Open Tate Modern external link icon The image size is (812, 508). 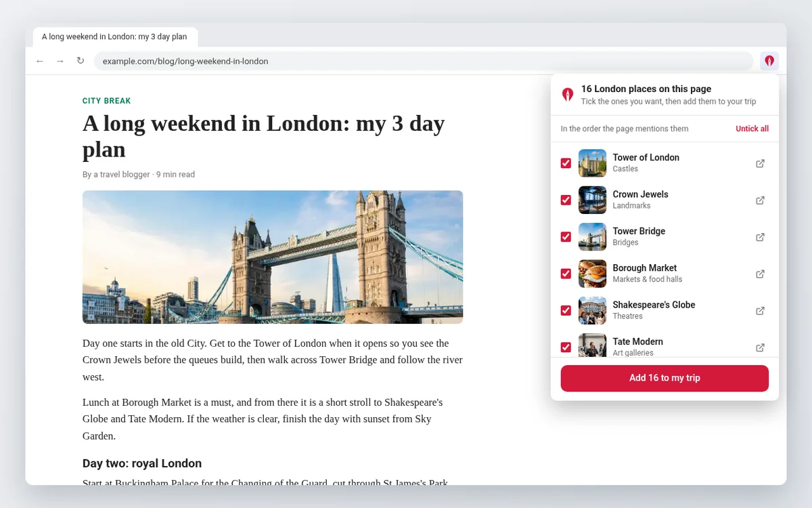pyautogui.click(x=760, y=347)
